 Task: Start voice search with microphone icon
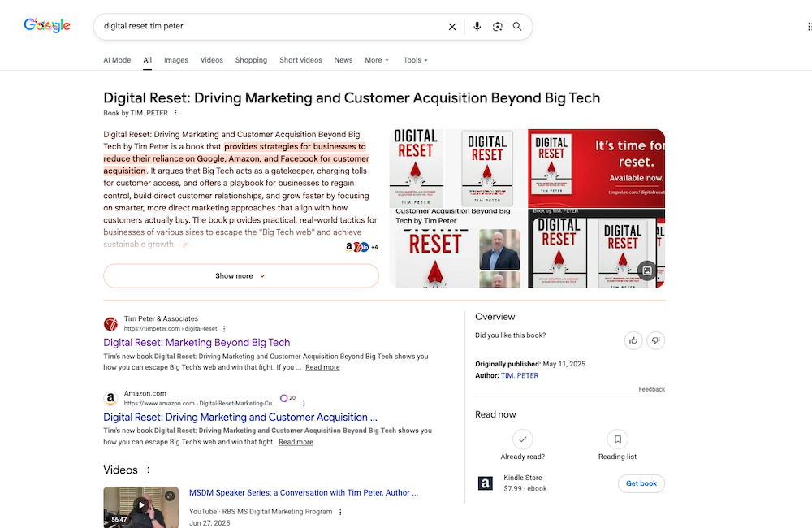pos(477,27)
